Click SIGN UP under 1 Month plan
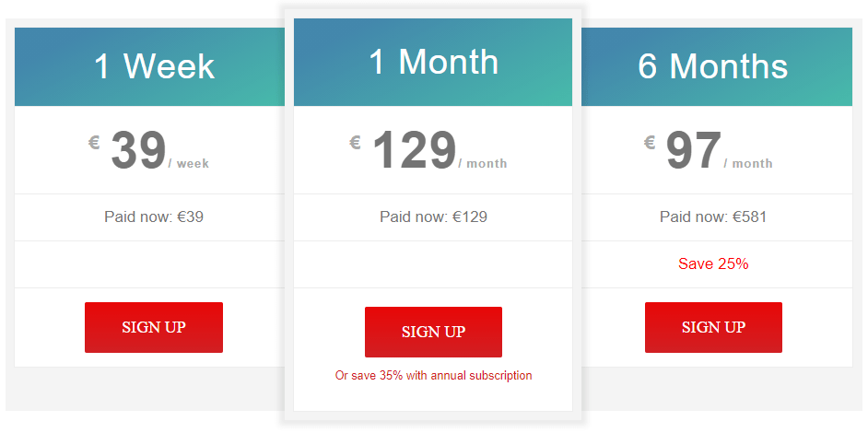Image resolution: width=868 pixels, height=433 pixels. [x=433, y=332]
